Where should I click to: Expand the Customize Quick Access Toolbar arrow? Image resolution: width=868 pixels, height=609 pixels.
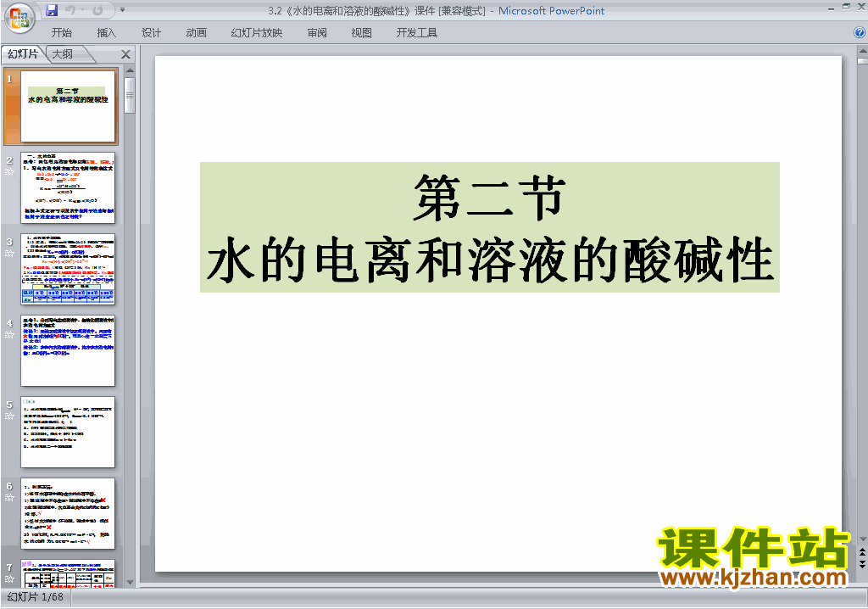pyautogui.click(x=122, y=10)
